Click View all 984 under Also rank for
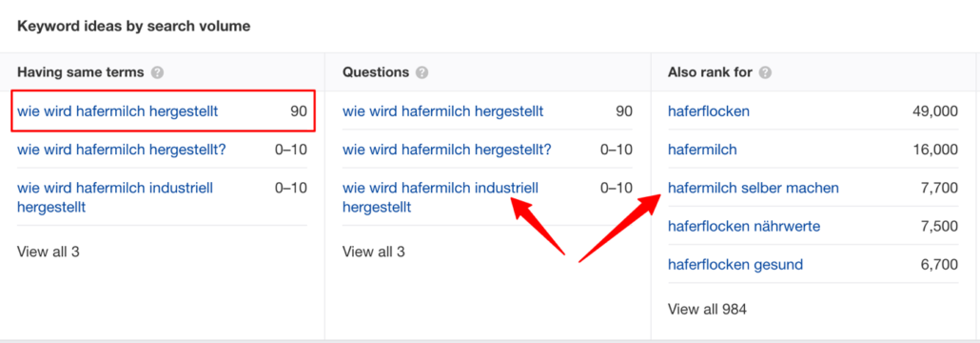The height and width of the screenshot is (343, 980). 708,310
